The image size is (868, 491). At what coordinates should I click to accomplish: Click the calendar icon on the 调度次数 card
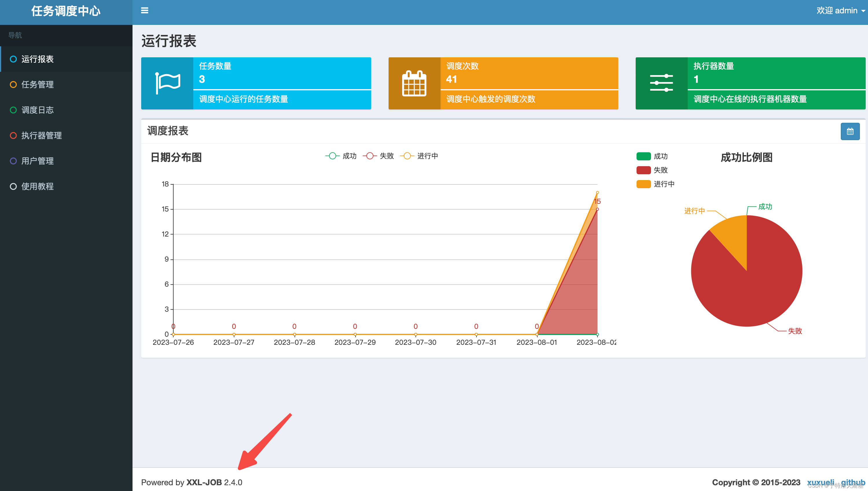pos(414,83)
